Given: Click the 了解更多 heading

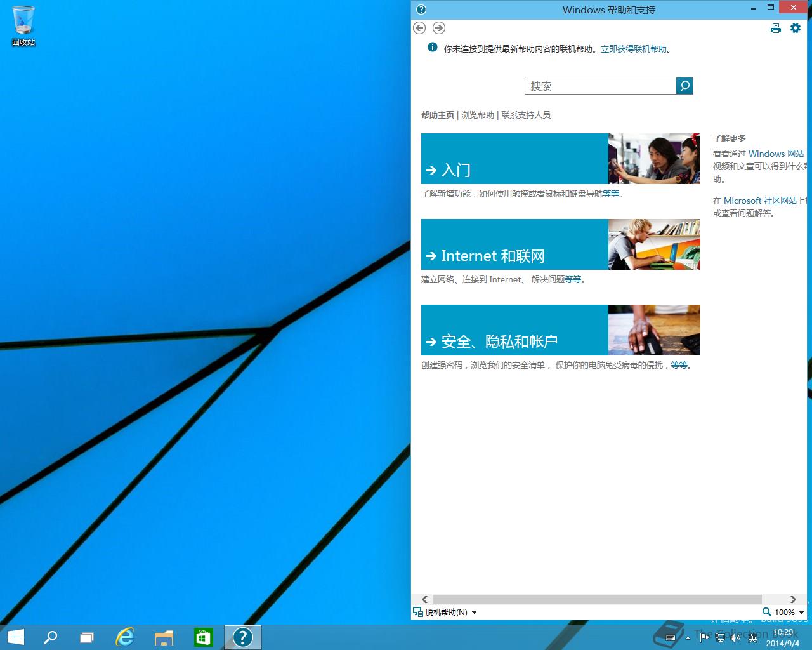Looking at the screenshot, I should [x=730, y=138].
